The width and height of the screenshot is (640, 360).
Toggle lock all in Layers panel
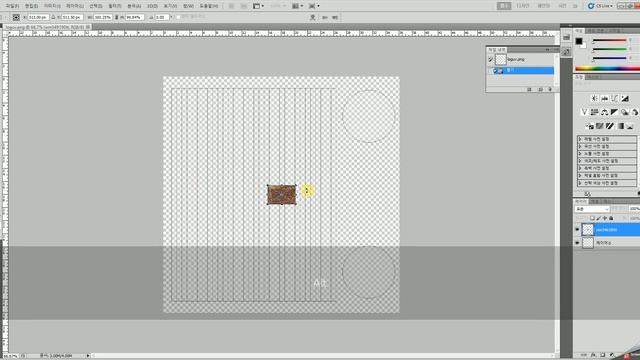611,218
